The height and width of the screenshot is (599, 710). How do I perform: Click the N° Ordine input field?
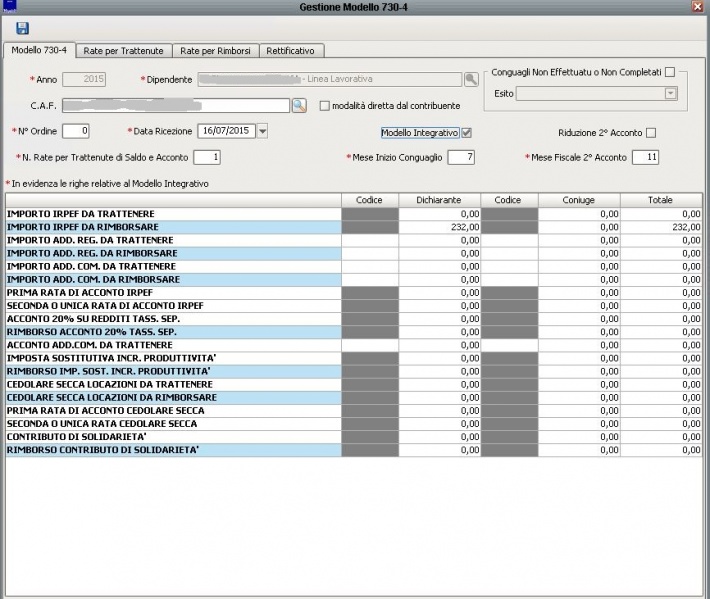[x=76, y=130]
